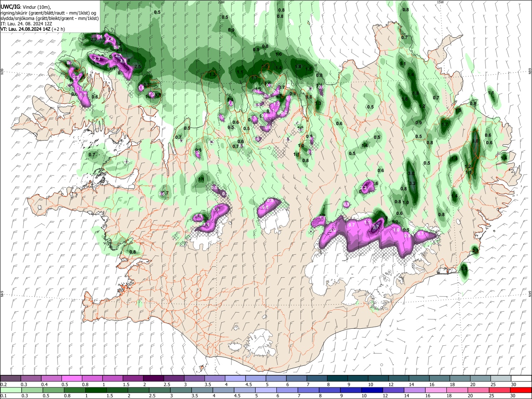
Task: Click 'VT: Lau. 24.08.2024 14Z (+2 h)' valid time
Action: [33, 29]
